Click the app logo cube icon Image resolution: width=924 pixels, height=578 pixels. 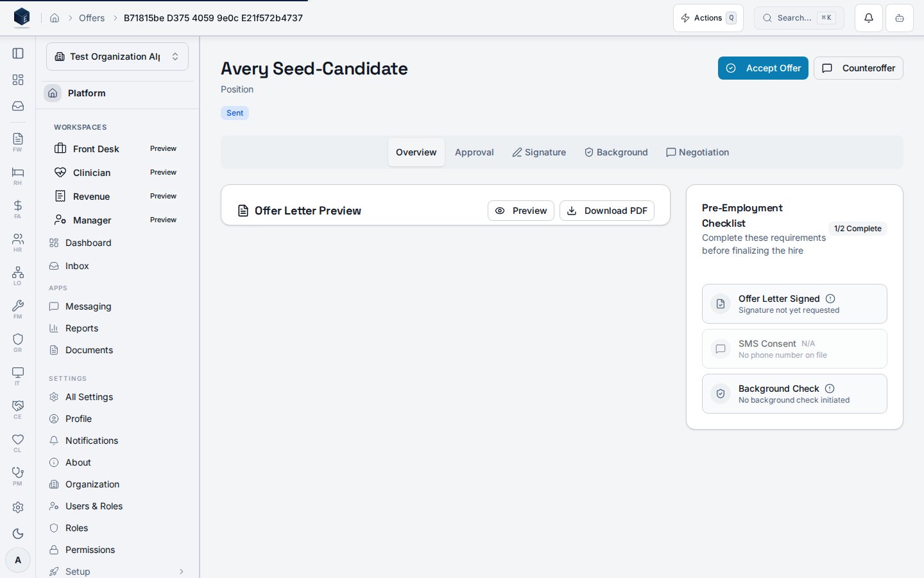(22, 17)
